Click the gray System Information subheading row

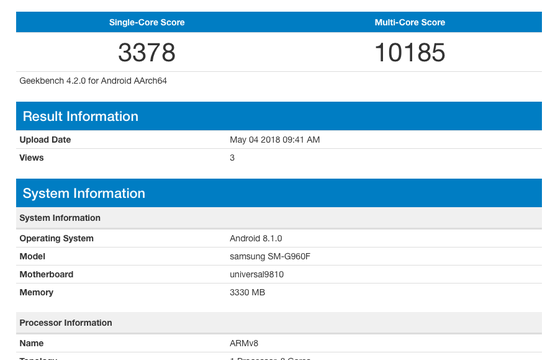pyautogui.click(x=279, y=218)
